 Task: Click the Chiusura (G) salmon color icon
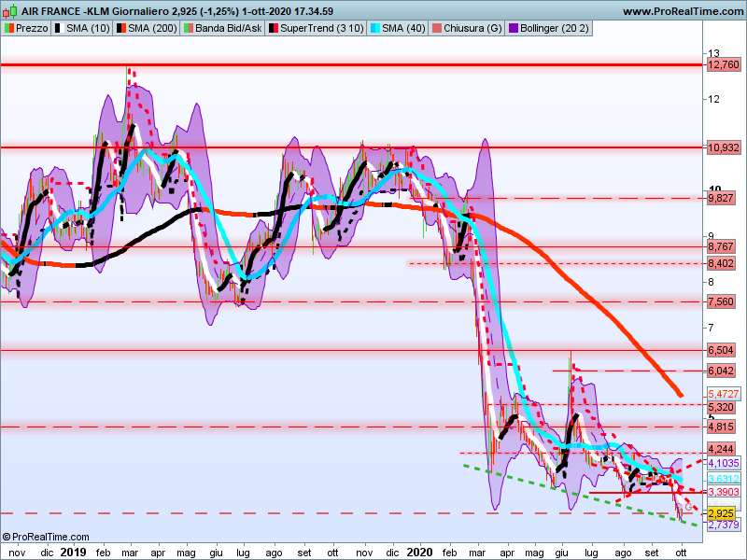(437, 28)
